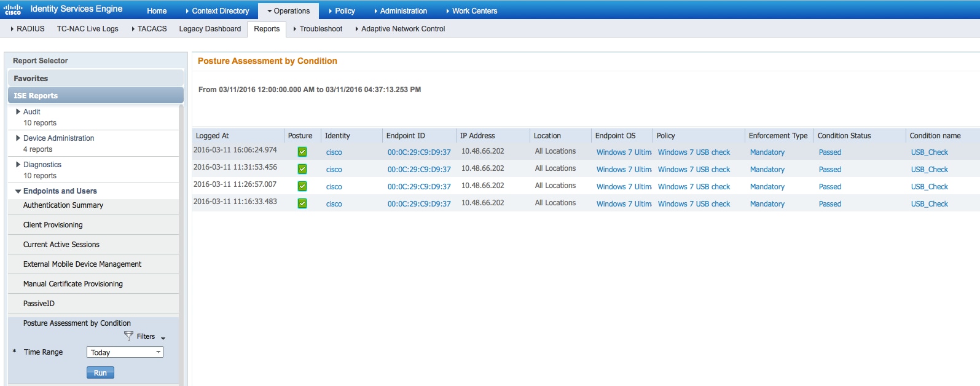
Task: Expand the Device Administration report group
Action: tap(18, 138)
